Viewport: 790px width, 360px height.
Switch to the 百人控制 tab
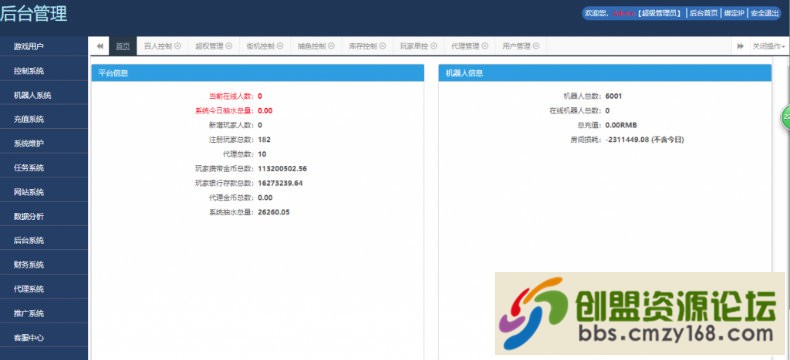pos(158,46)
